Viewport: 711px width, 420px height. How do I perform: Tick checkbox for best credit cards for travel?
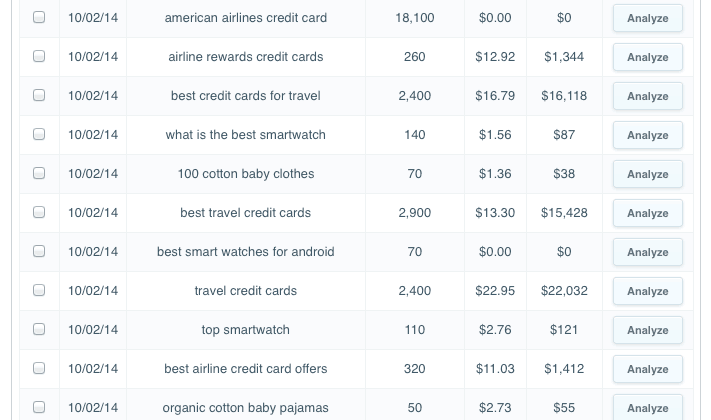click(39, 95)
